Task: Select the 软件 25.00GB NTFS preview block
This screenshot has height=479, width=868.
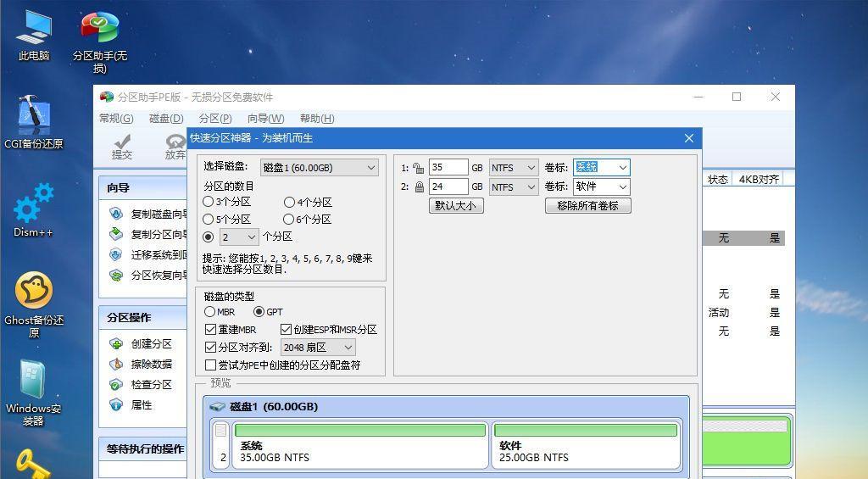Action: (586, 445)
